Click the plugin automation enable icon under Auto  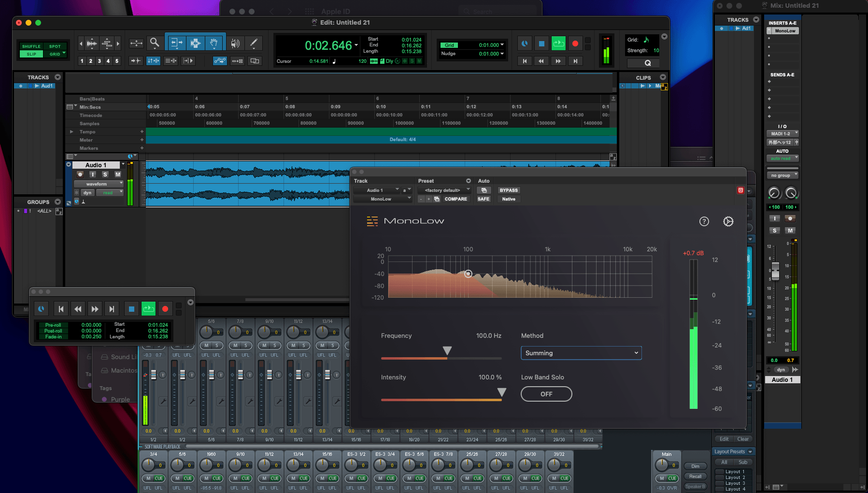tap(484, 190)
